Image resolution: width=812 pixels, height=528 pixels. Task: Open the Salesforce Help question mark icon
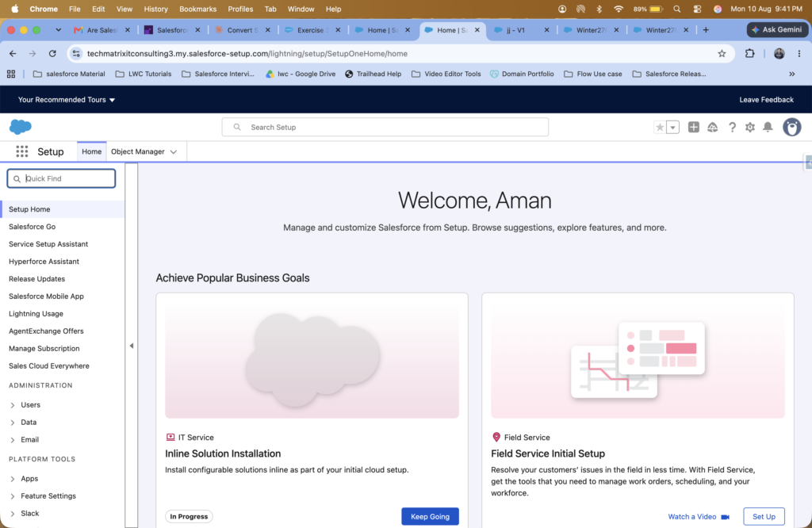[732, 127]
